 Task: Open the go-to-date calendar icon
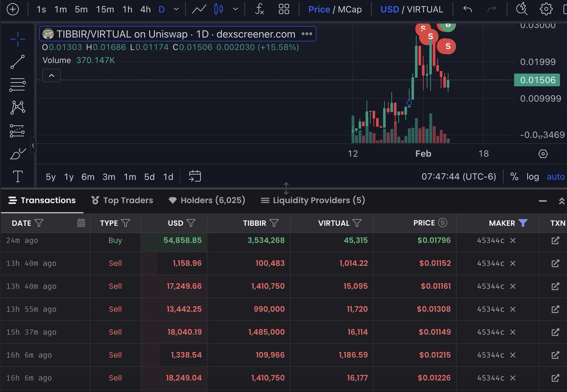[x=195, y=176]
